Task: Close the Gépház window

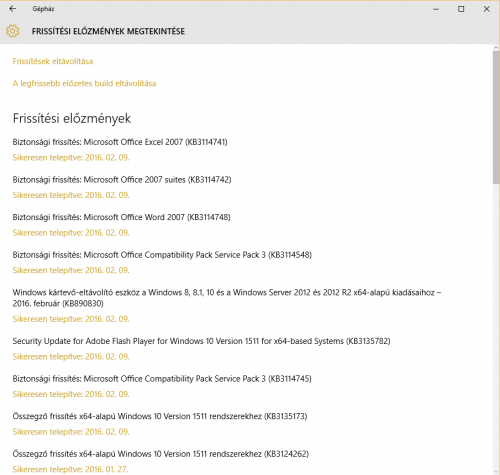Action: tap(487, 9)
